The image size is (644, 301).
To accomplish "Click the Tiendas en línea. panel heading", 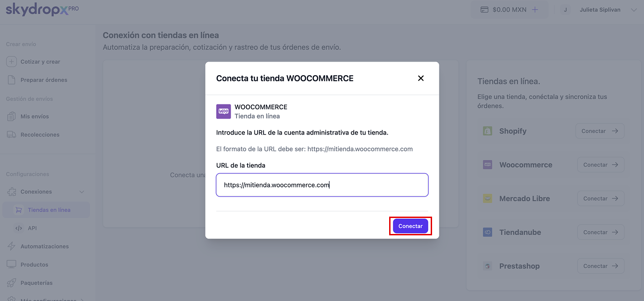I will point(509,81).
